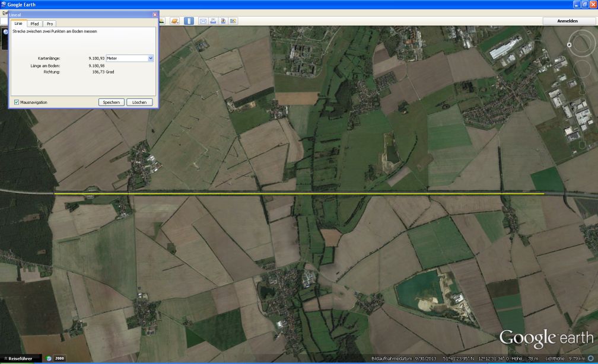Screen dimensions: 598x364
Task: Click the historical imagery clock icon
Action: tap(49, 358)
